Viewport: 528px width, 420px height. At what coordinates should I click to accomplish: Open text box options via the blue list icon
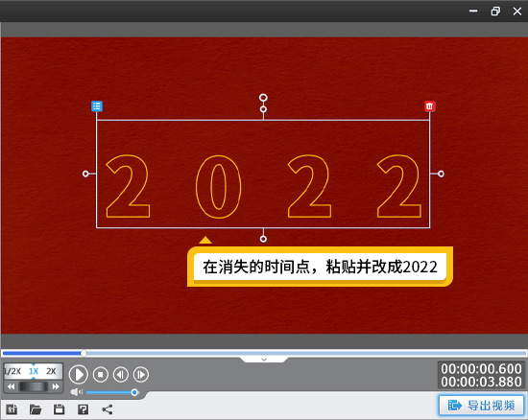[97, 106]
